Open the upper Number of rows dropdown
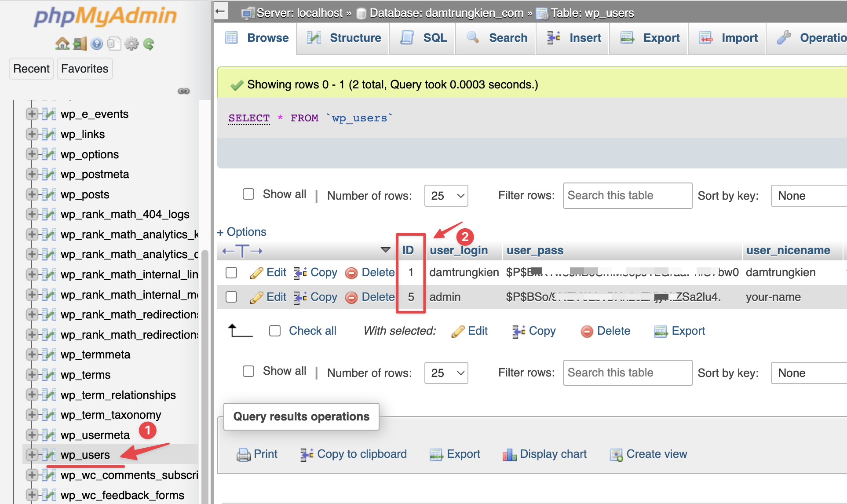 click(446, 196)
